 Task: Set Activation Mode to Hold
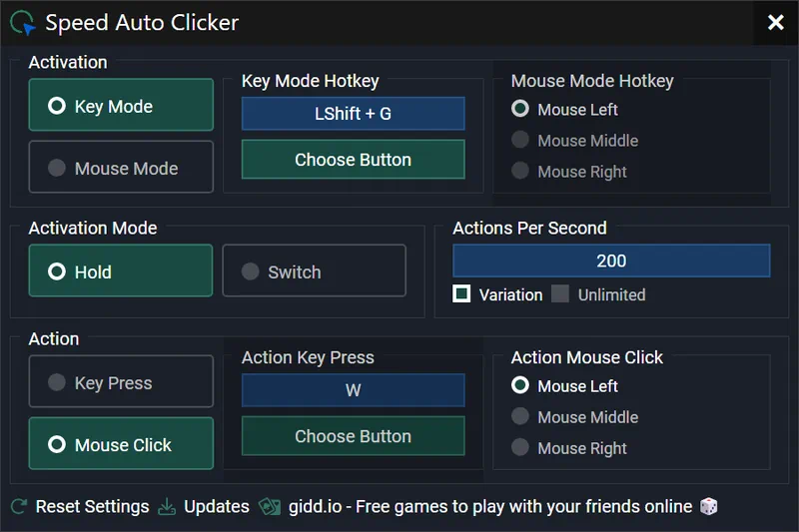tap(121, 271)
